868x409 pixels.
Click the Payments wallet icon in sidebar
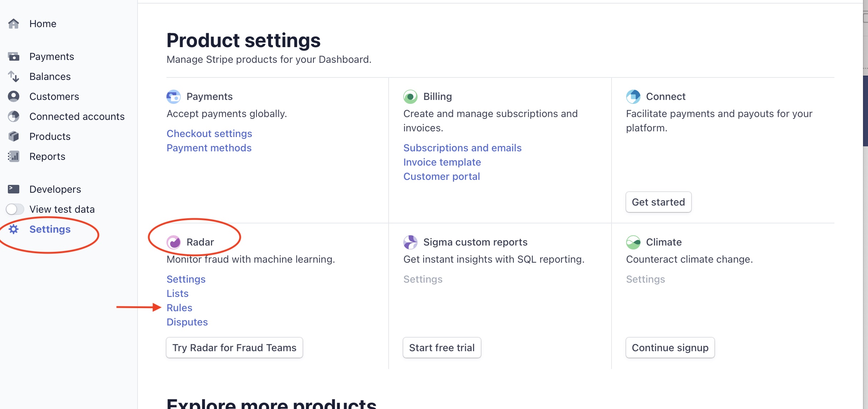[x=14, y=56]
